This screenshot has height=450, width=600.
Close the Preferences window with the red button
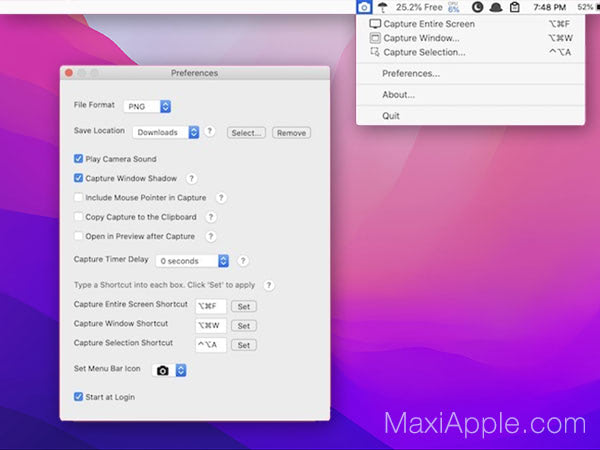click(69, 73)
